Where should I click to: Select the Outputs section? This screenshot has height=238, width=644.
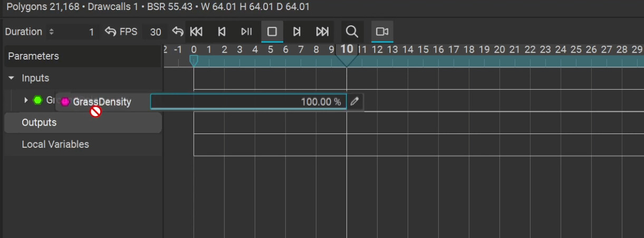(x=39, y=122)
